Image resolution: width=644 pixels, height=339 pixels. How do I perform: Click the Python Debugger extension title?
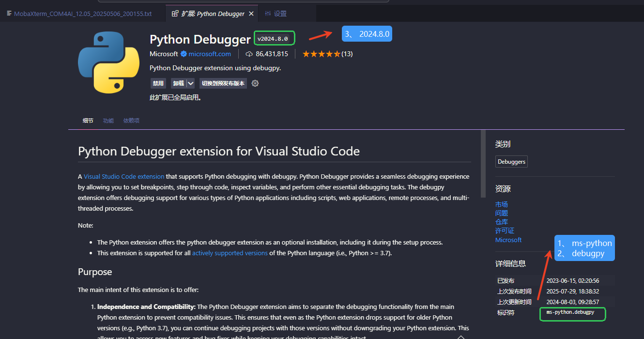point(200,39)
